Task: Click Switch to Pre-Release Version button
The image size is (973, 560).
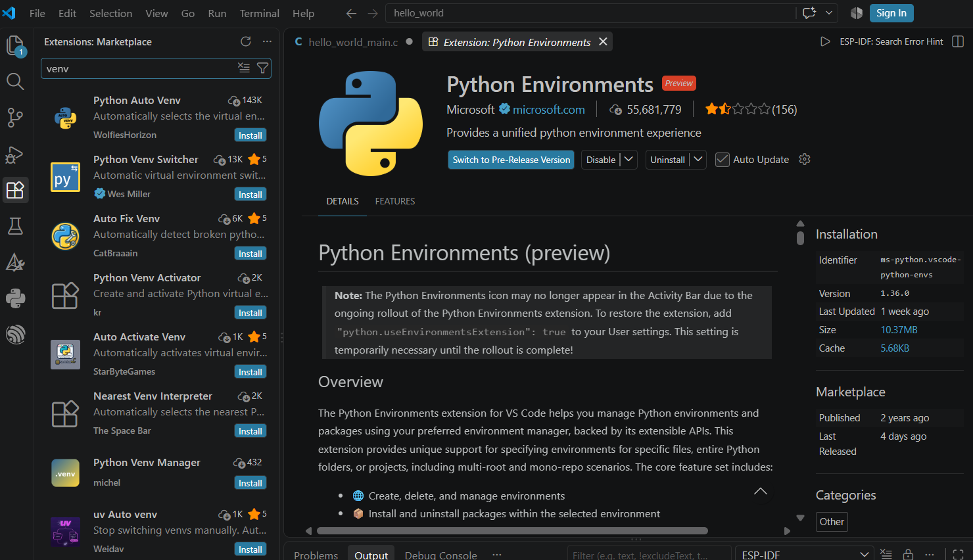Action: click(x=511, y=160)
